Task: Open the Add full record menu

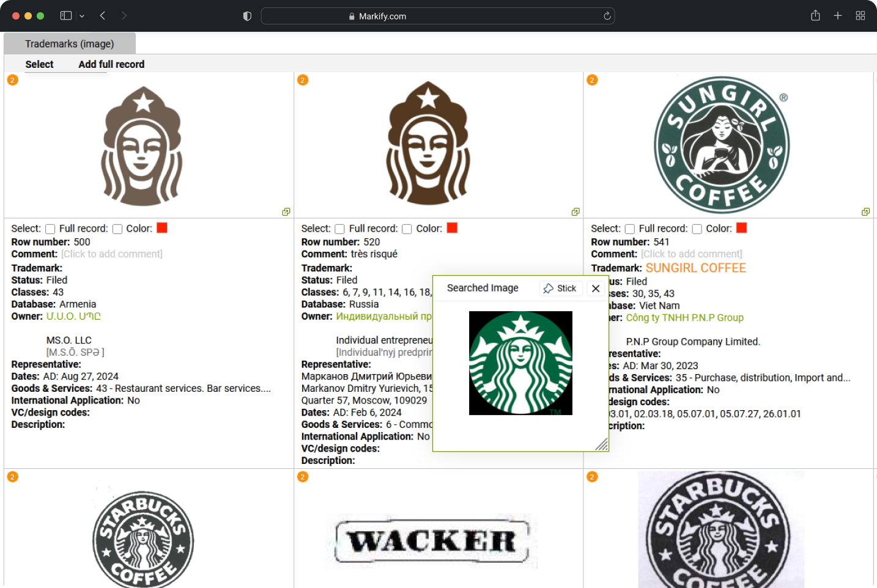Action: (111, 64)
